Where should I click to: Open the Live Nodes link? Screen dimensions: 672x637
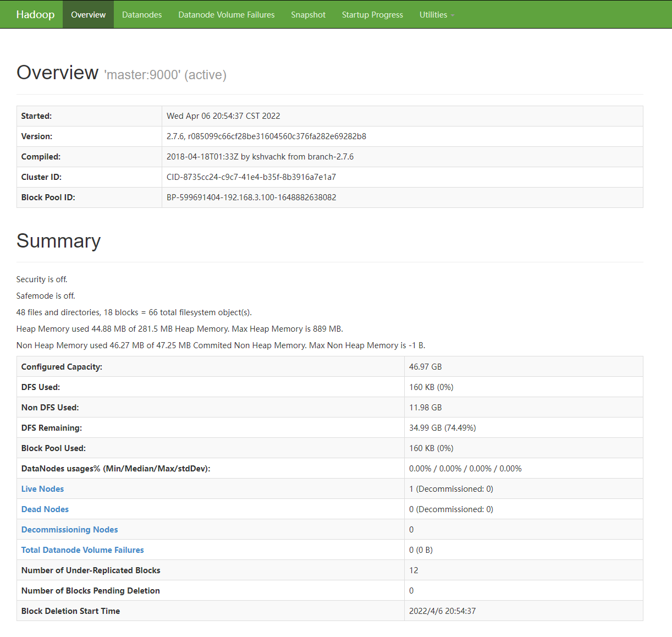click(x=42, y=488)
